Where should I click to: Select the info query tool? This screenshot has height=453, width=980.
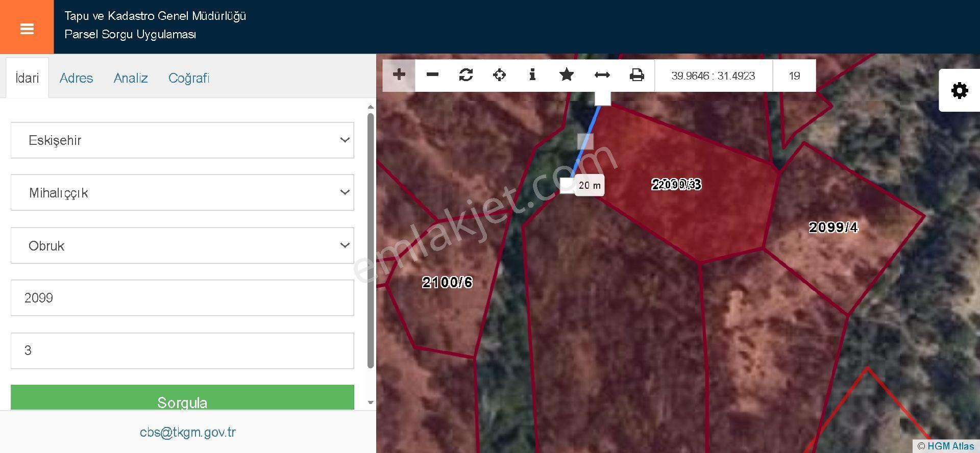point(532,75)
